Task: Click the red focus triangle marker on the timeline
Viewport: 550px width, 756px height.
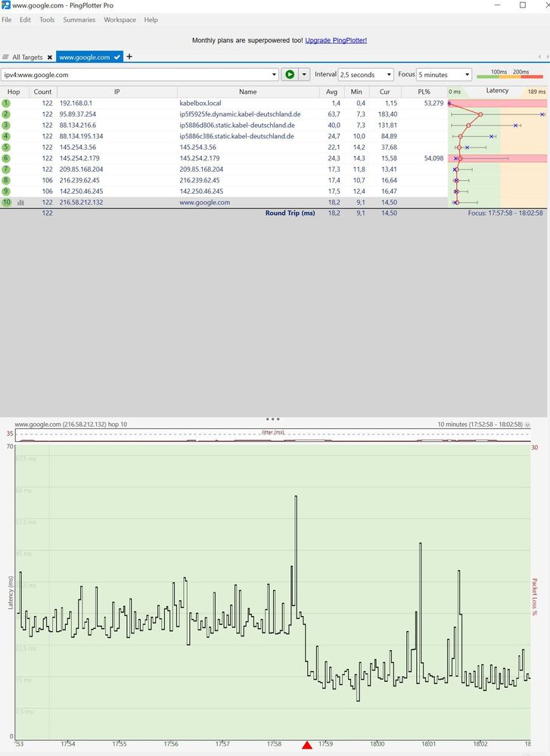Action: (x=307, y=745)
